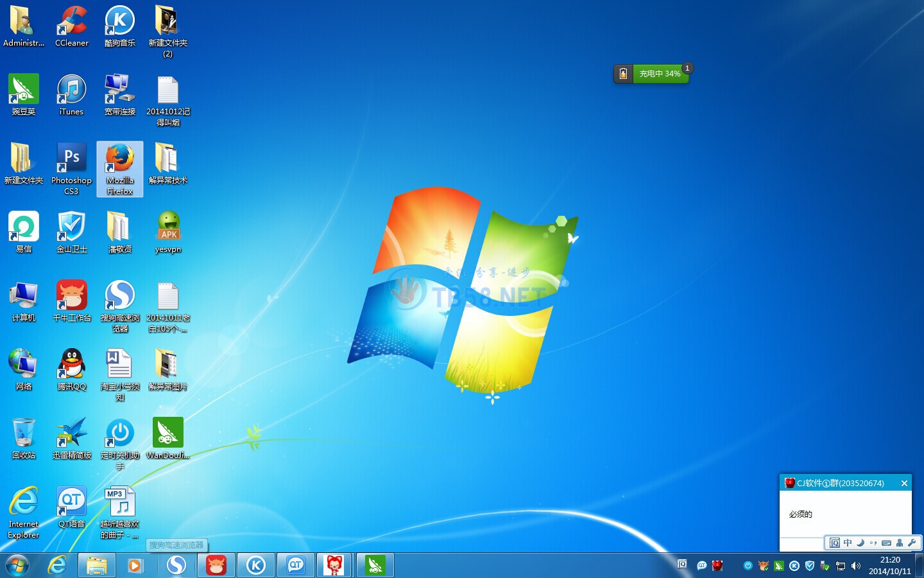Open Windows Media Player taskbar button

point(135,566)
